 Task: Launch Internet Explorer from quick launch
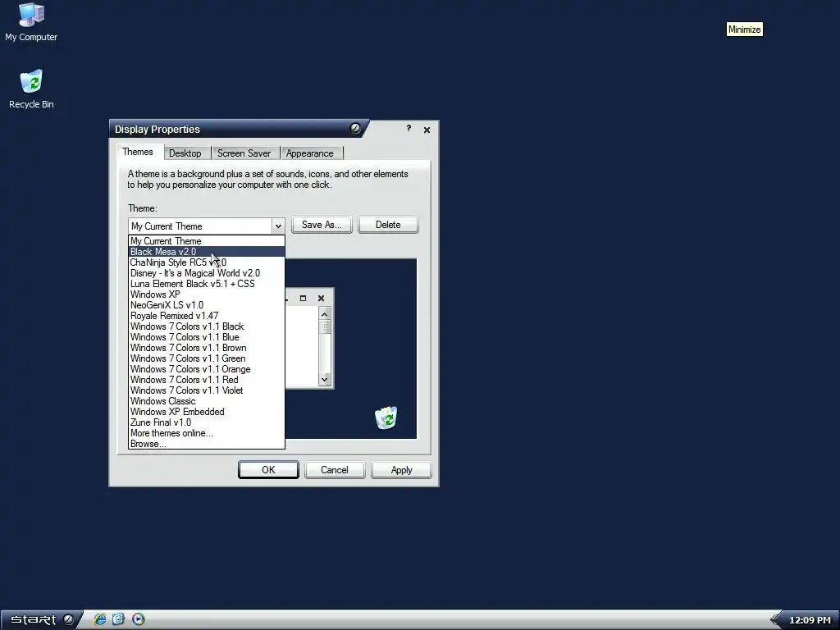[x=99, y=619]
